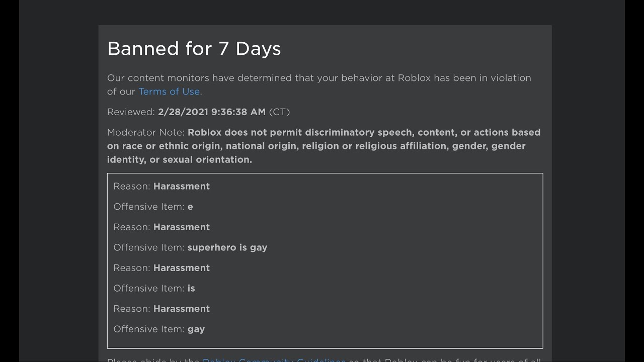This screenshot has height=362, width=644.
Task: Click offensive item "superhero is gay"
Action: click(227, 247)
